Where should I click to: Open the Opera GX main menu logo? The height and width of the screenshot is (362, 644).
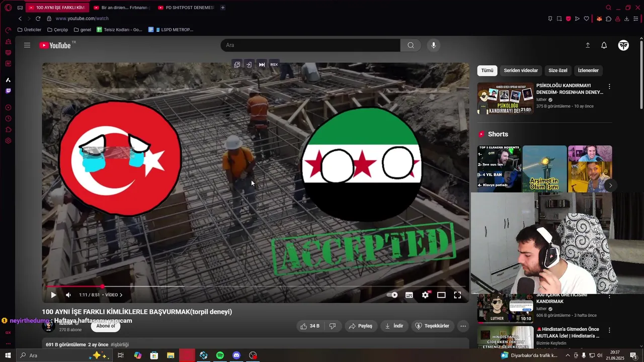pyautogui.click(x=8, y=8)
